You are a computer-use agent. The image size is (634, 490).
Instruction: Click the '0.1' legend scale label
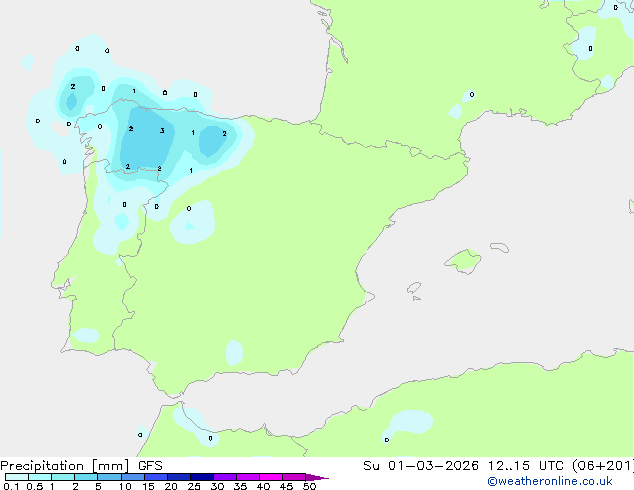click(x=11, y=486)
